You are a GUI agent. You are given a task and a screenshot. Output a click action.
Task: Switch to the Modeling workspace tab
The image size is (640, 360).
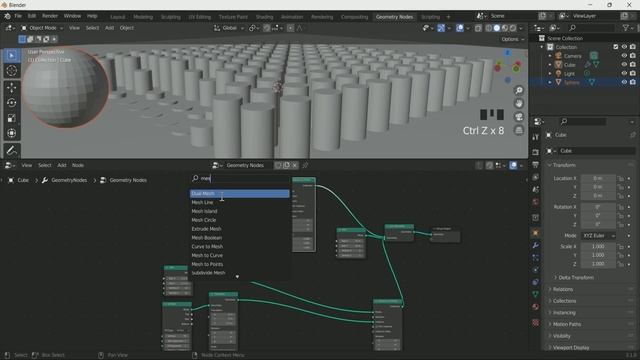click(x=143, y=17)
